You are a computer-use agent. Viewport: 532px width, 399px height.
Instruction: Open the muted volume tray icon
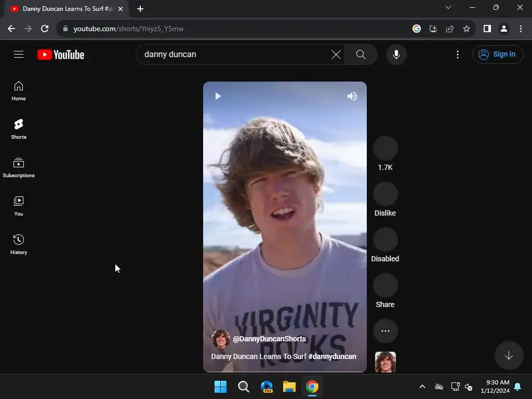pyautogui.click(x=469, y=387)
